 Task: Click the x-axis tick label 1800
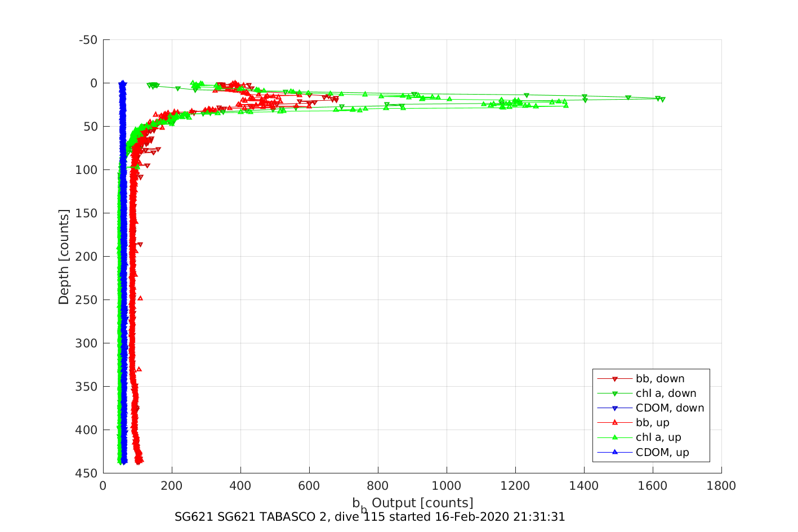[x=721, y=486]
